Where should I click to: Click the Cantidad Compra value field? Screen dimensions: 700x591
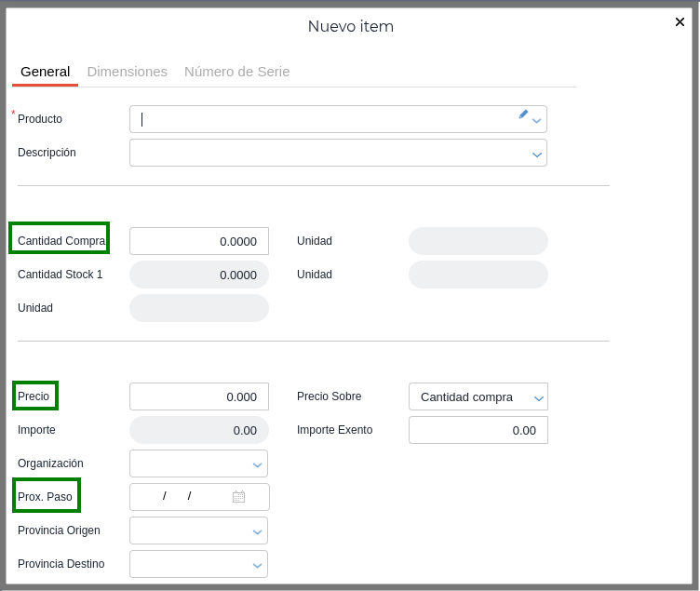(x=199, y=241)
